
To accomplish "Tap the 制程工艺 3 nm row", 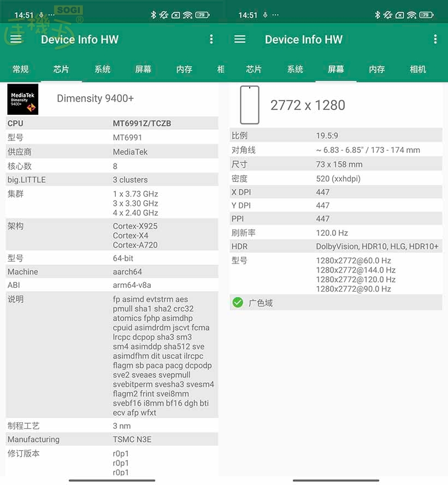I will [112, 426].
